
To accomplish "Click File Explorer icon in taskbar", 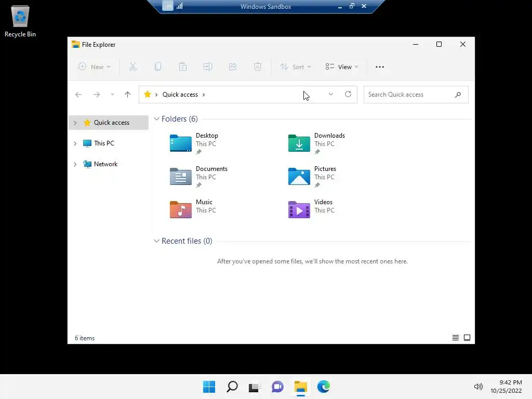I will (x=301, y=387).
